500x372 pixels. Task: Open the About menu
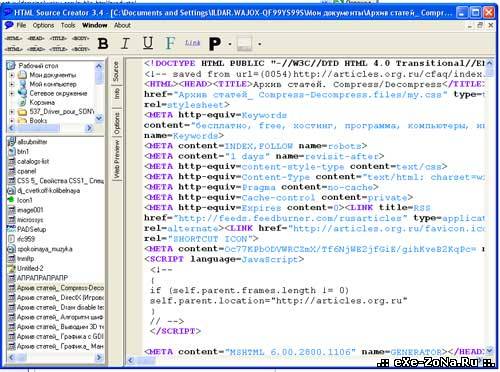coord(122,25)
